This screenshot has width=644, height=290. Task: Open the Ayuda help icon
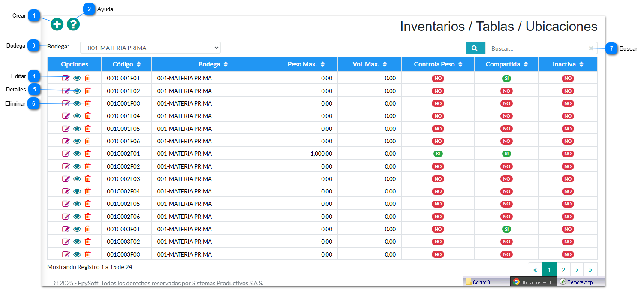coord(73,24)
